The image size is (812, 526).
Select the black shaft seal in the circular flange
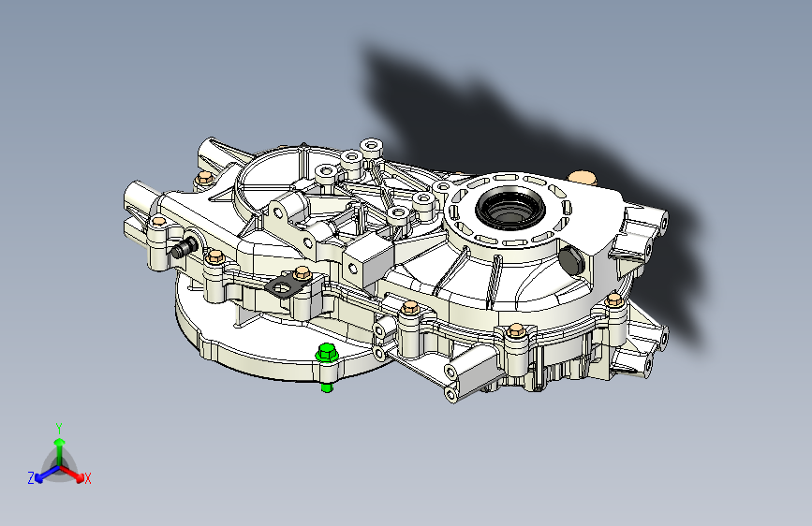click(510, 209)
